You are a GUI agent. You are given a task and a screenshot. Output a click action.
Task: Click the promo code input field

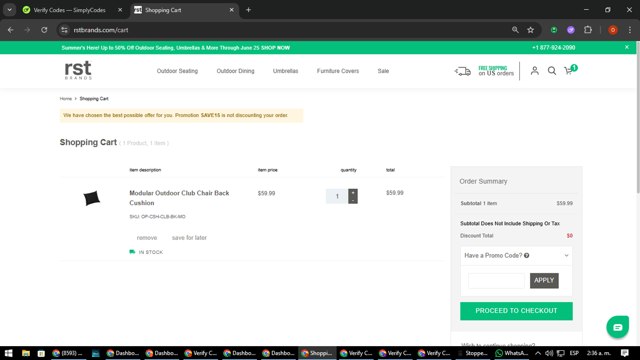496,281
